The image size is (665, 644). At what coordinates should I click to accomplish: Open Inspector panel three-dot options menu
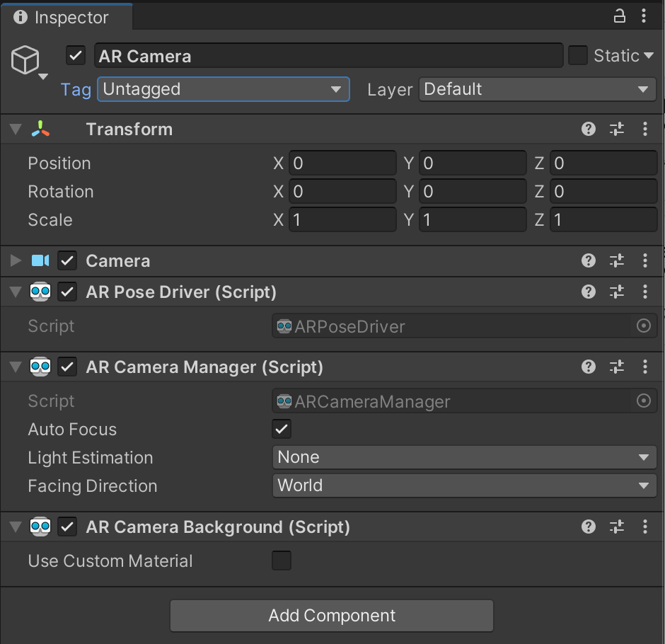coord(644,16)
